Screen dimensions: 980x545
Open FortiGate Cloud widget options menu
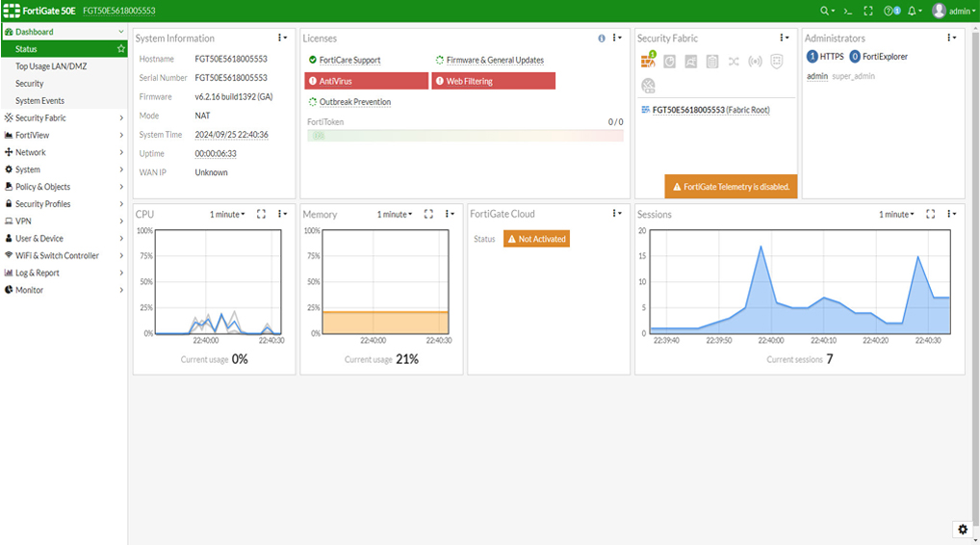[616, 214]
